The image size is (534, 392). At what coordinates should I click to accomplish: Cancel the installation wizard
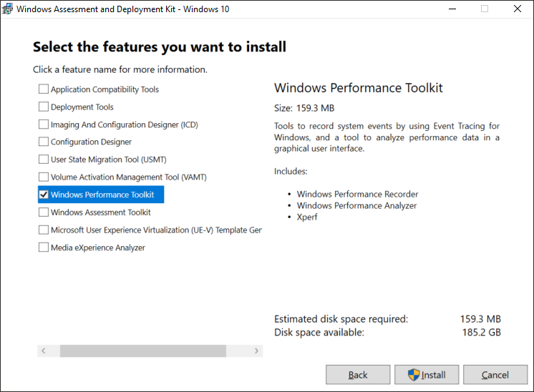point(495,375)
